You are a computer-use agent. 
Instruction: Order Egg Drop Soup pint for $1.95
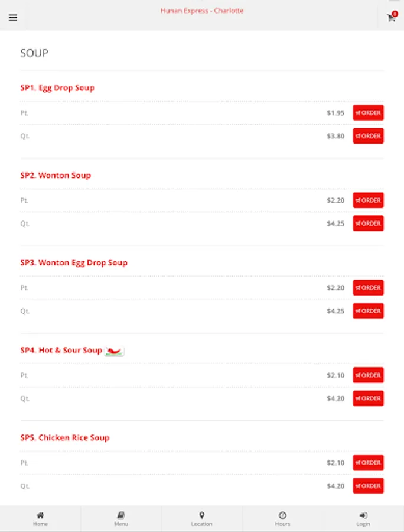368,113
